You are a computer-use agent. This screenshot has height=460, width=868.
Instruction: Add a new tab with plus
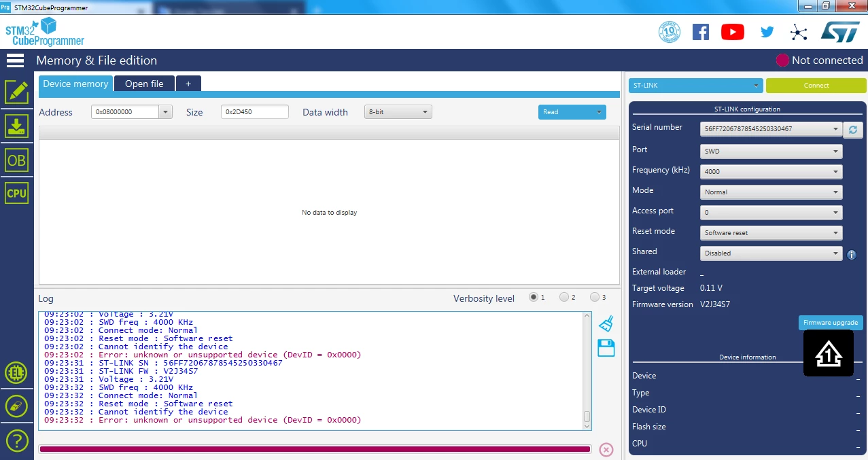coord(188,84)
